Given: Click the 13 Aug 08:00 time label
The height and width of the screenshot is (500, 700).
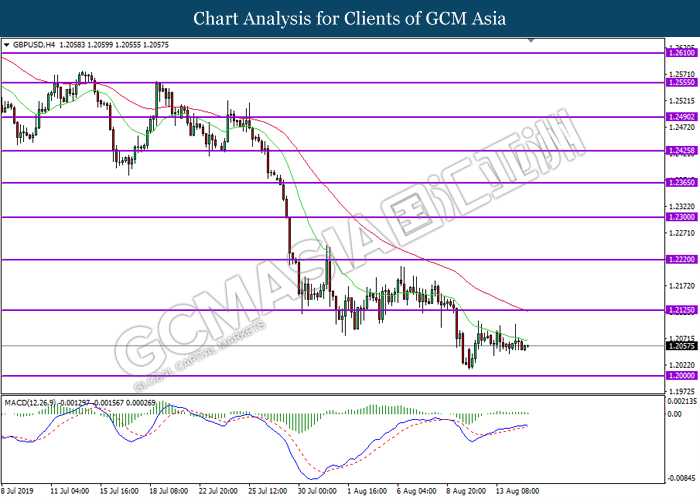Looking at the screenshot, I should [x=517, y=491].
